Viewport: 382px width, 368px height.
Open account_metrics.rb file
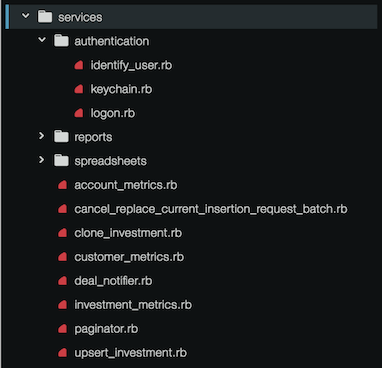click(x=126, y=185)
